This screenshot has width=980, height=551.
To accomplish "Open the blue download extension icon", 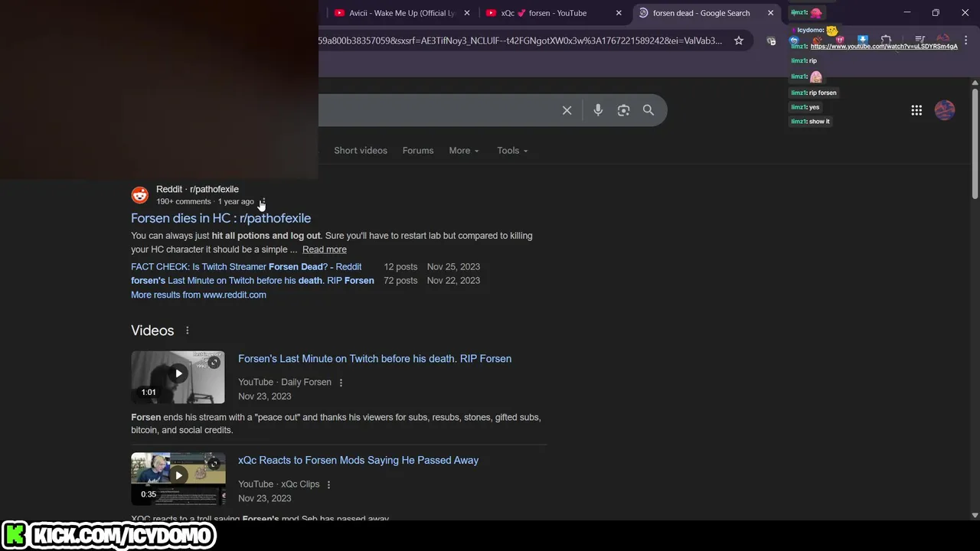I will coord(863,40).
